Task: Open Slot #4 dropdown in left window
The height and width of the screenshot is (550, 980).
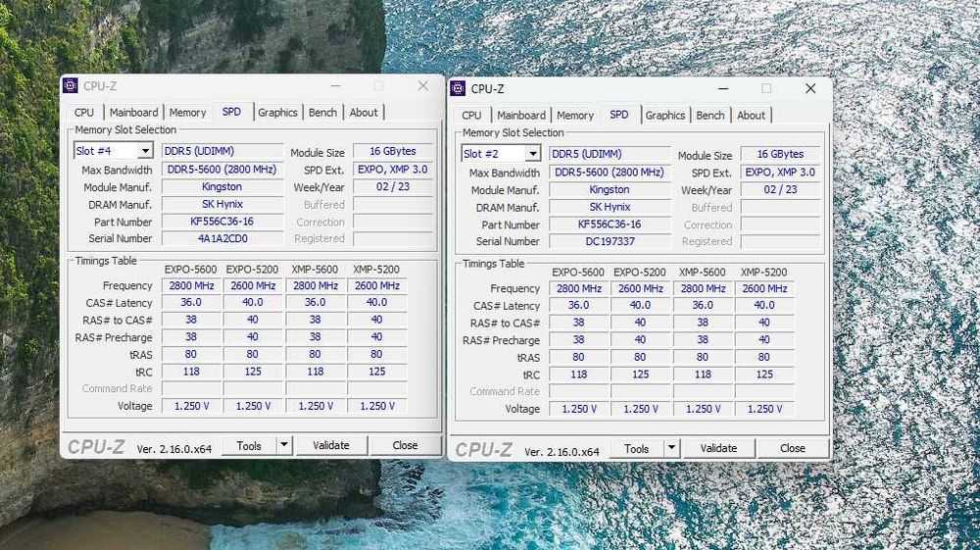Action: (145, 151)
